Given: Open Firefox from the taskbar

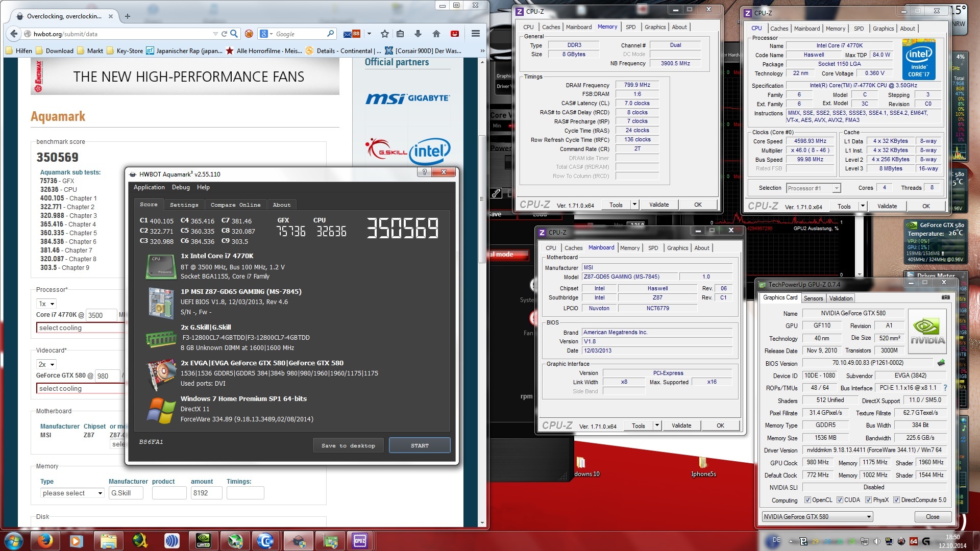Looking at the screenshot, I should pos(45,540).
